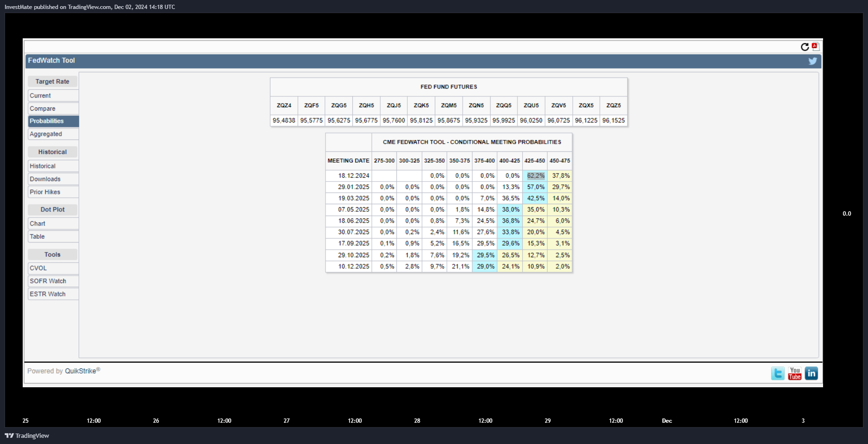Click the 95,4838 futures price cell
The width and height of the screenshot is (868, 444).
(x=284, y=121)
